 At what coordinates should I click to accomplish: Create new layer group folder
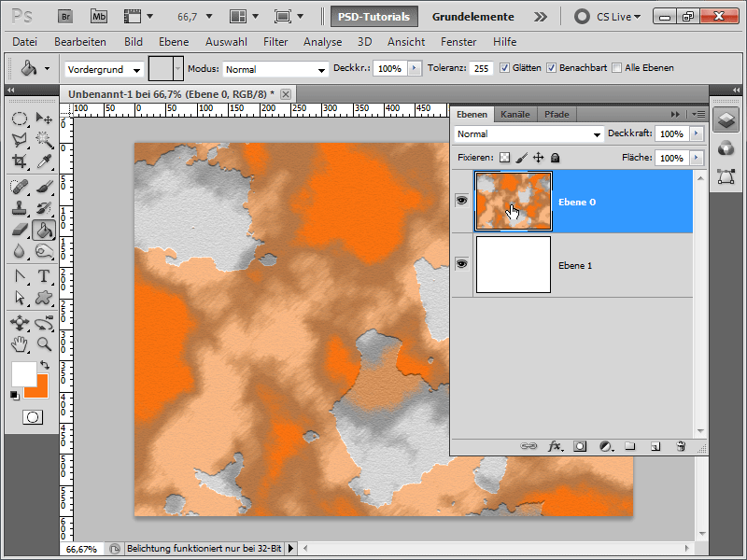coord(629,446)
